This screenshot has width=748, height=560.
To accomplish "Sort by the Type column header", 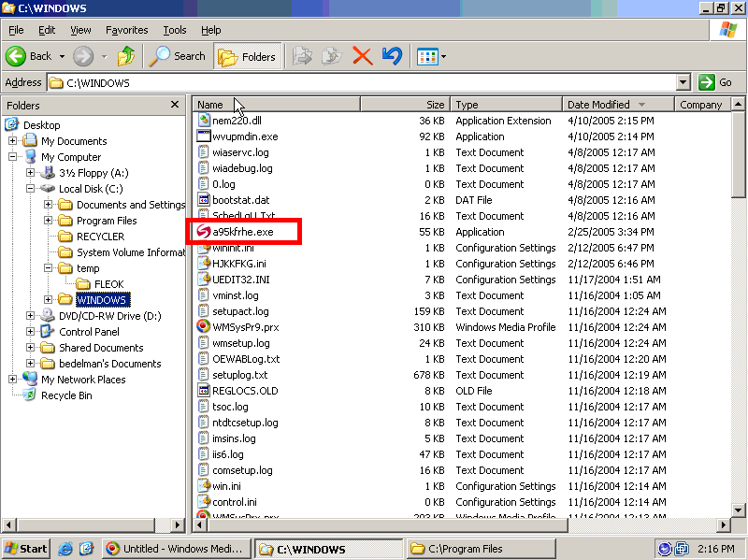I will 506,105.
